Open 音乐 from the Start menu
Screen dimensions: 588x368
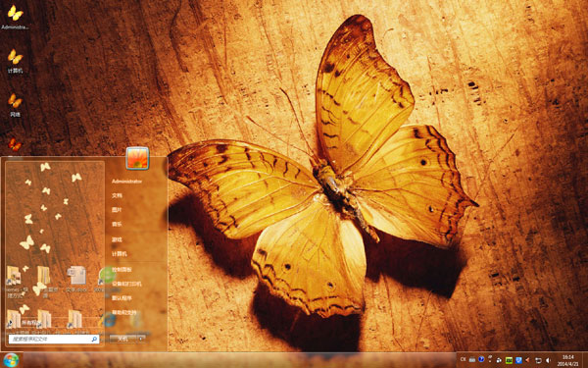tap(117, 224)
